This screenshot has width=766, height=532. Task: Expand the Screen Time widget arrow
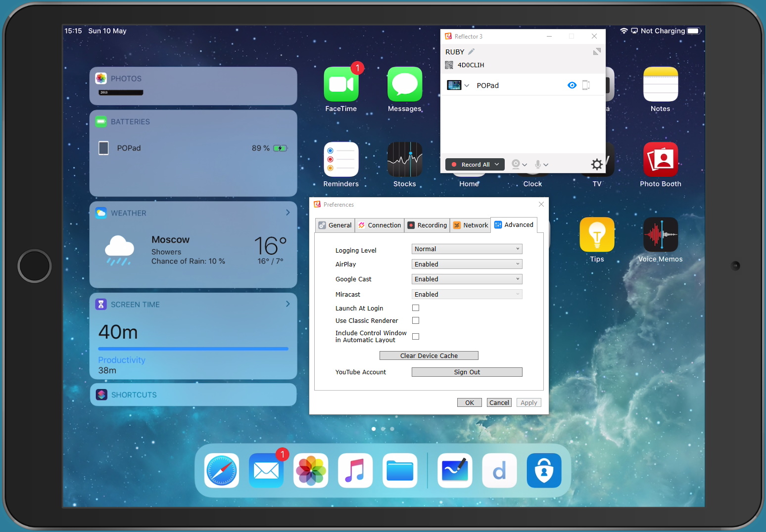[x=287, y=304]
